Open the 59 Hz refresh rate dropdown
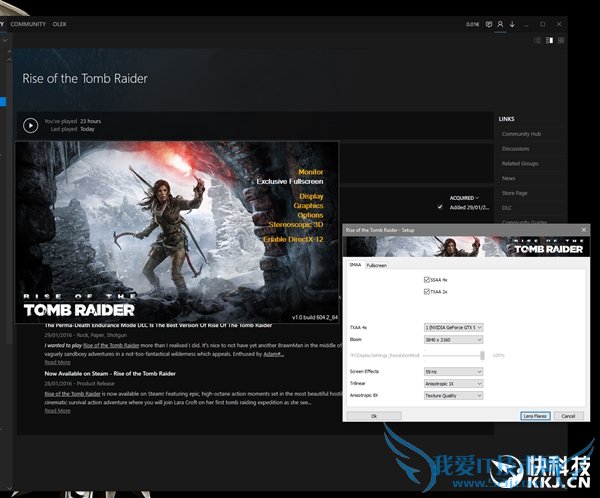Viewport: 600px width, 498px height. point(453,372)
